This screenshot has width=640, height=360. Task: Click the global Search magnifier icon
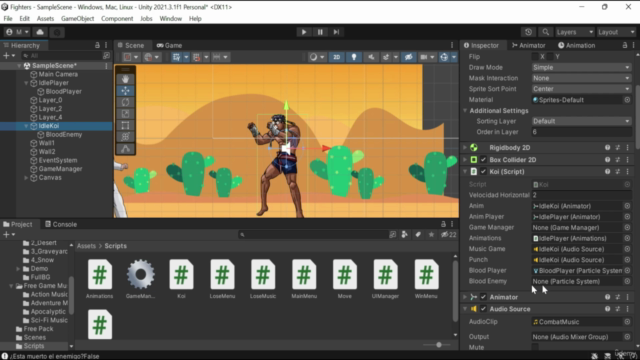tap(545, 32)
